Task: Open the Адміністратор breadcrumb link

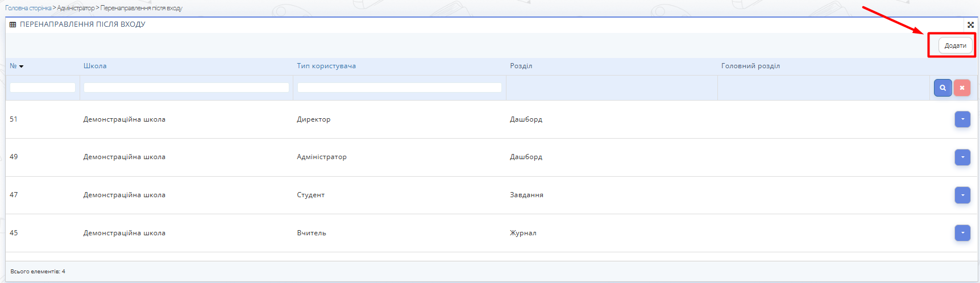Action: [76, 8]
